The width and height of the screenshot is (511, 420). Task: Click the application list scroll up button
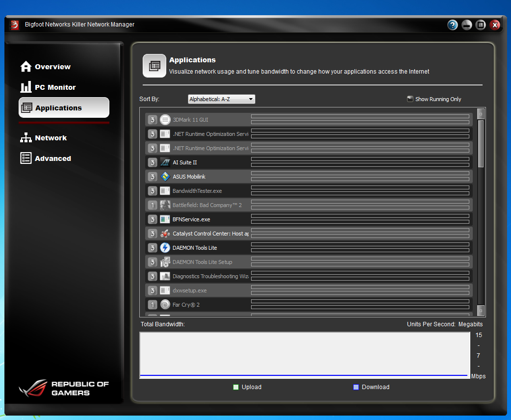481,114
